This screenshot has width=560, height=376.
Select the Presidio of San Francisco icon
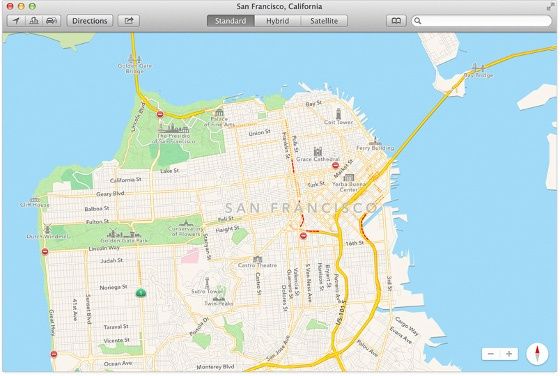click(173, 129)
